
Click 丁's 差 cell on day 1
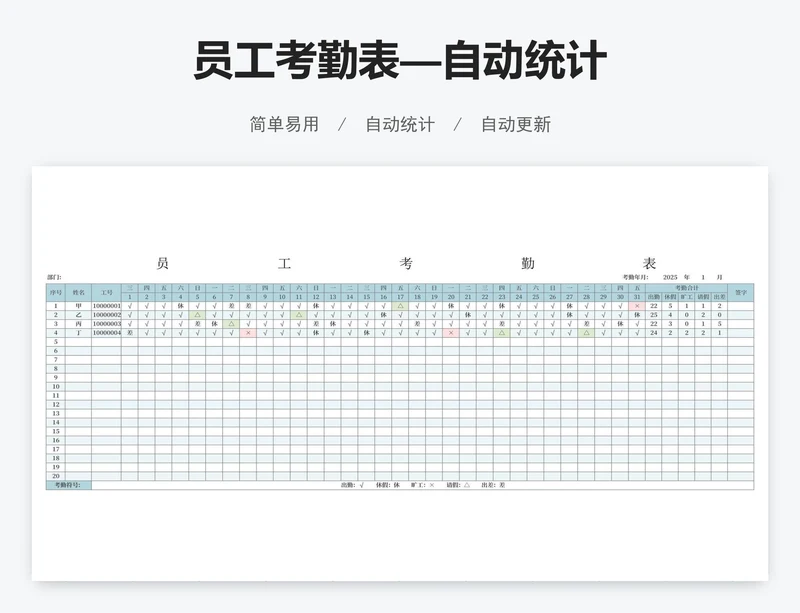(x=130, y=333)
